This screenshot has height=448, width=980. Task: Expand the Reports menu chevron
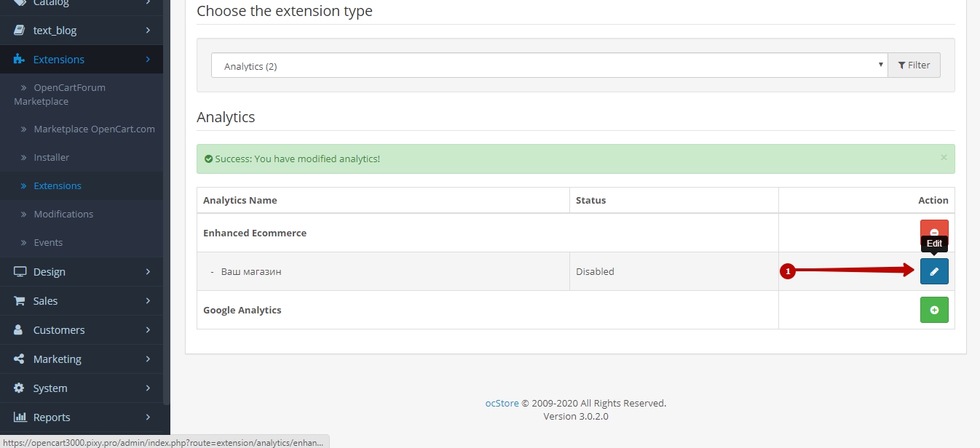tap(148, 417)
